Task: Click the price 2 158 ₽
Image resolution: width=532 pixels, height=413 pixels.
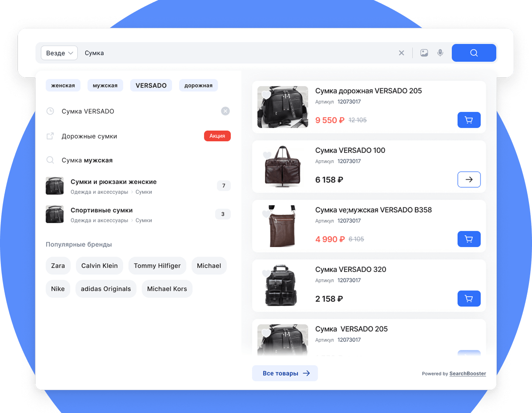Action: (329, 299)
